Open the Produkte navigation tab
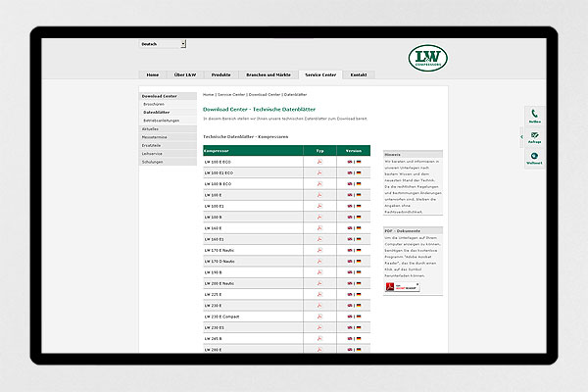 coord(220,74)
